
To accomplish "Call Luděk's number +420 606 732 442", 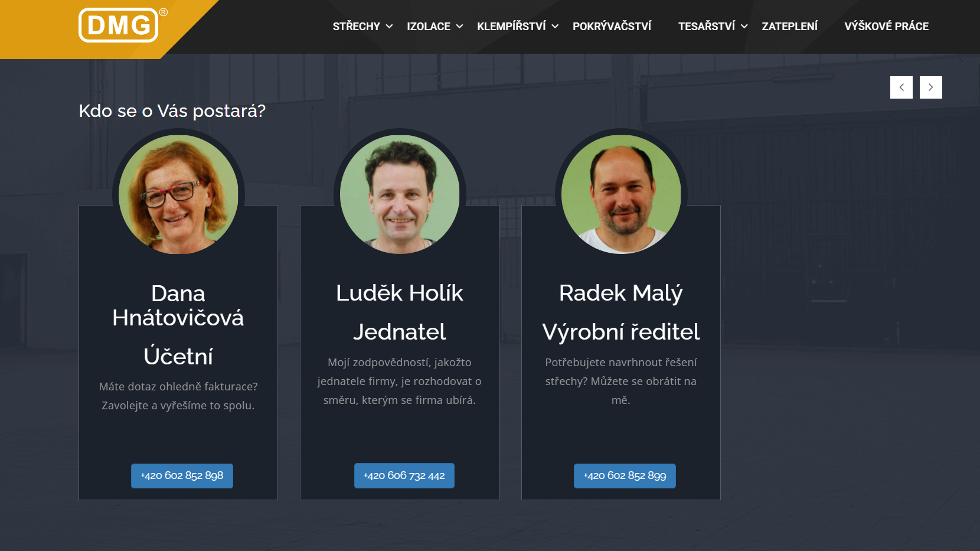I will pyautogui.click(x=404, y=476).
